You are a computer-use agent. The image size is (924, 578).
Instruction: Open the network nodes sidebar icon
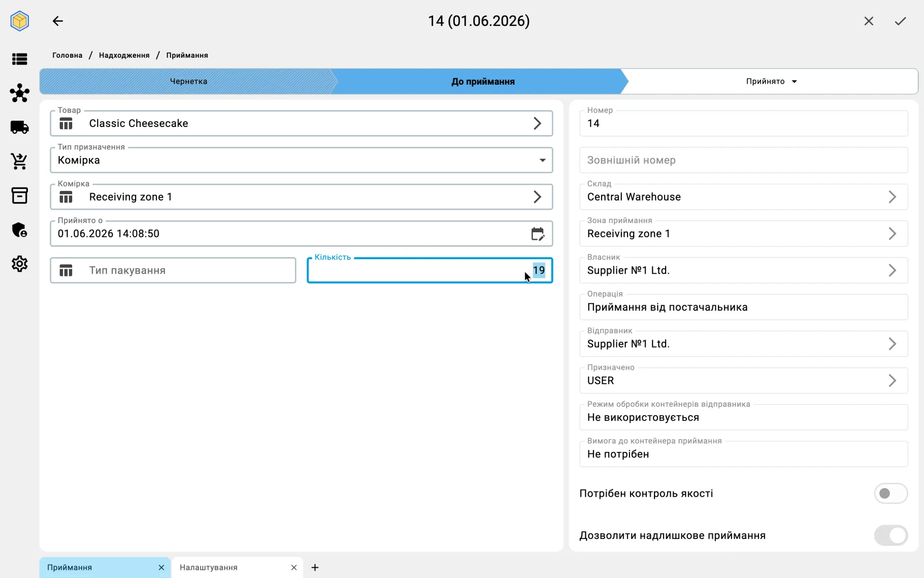pos(20,93)
